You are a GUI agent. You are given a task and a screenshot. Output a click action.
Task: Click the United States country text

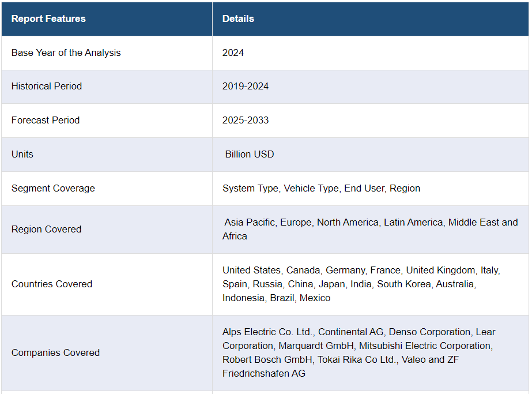(252, 270)
